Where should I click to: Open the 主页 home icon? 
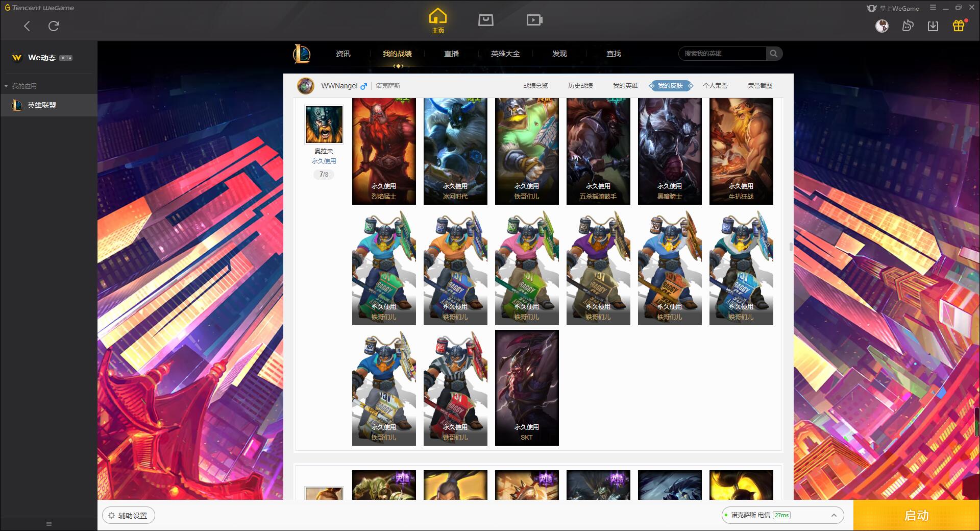pos(437,20)
